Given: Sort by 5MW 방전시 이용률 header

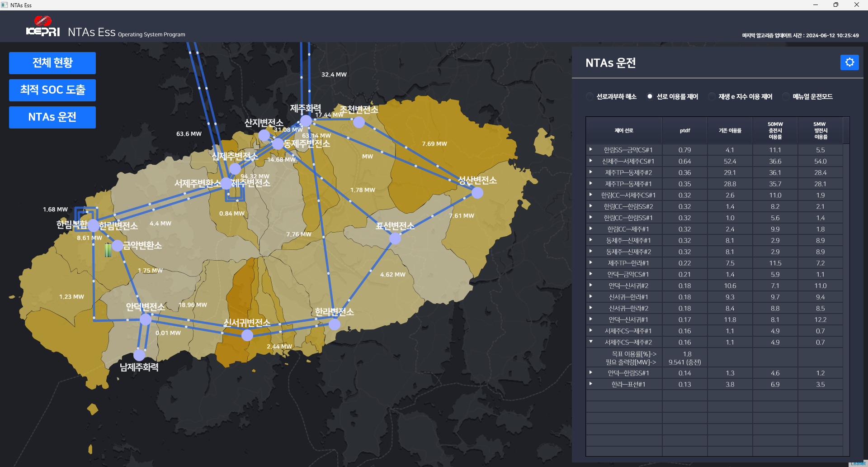Looking at the screenshot, I should [x=821, y=130].
